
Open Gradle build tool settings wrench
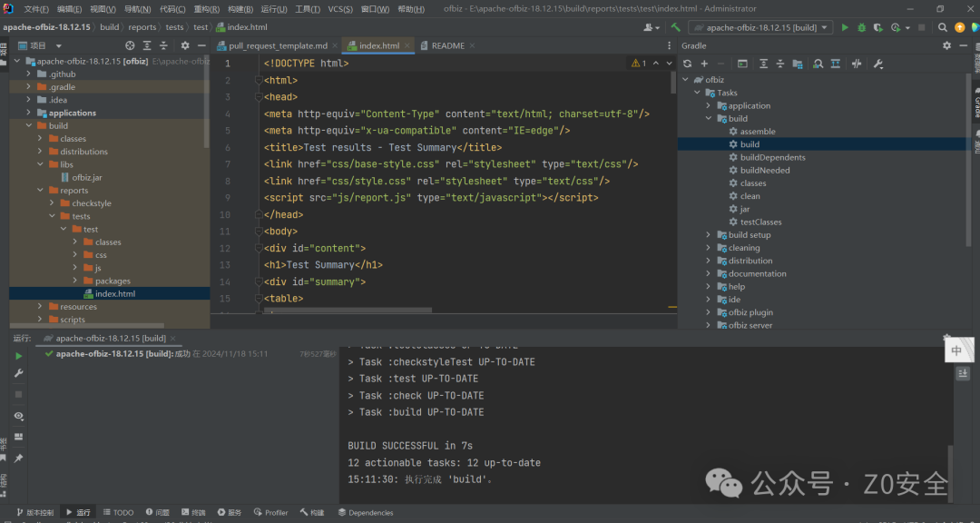(x=877, y=64)
